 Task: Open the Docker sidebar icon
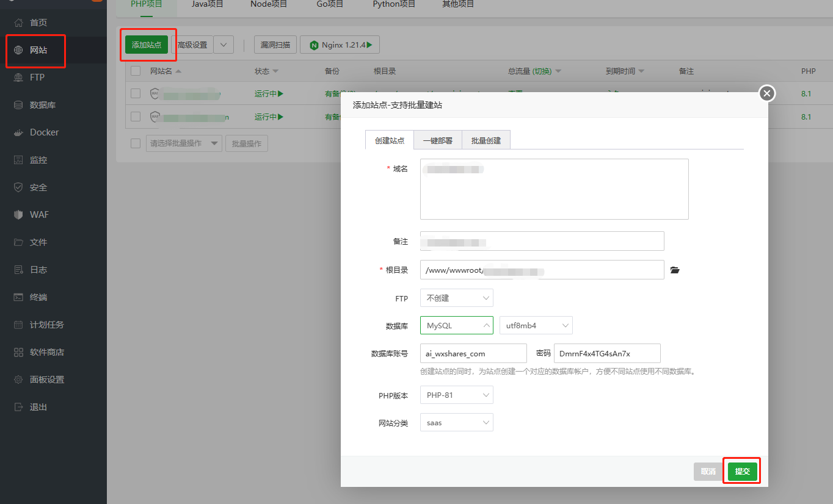pos(18,132)
